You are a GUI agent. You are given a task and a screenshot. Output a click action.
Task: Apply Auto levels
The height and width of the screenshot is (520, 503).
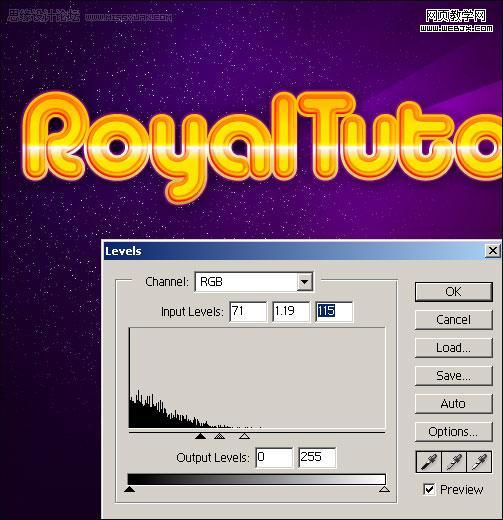(453, 404)
